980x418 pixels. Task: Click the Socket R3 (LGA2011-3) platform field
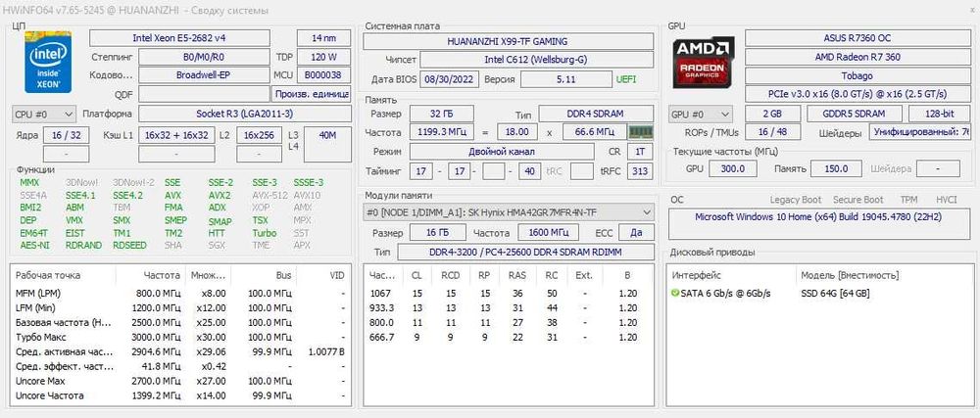244,115
